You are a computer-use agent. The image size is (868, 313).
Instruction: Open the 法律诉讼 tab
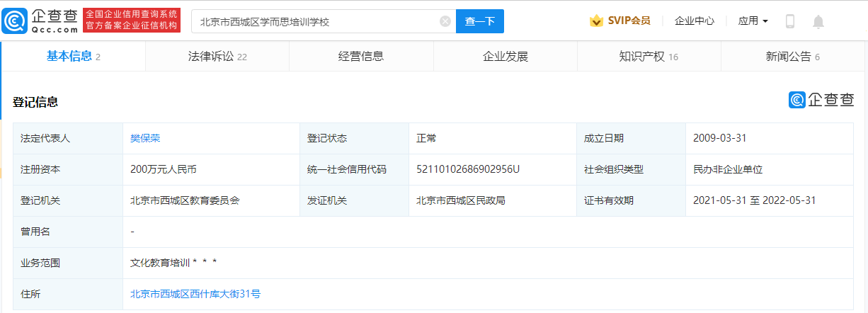(x=217, y=57)
